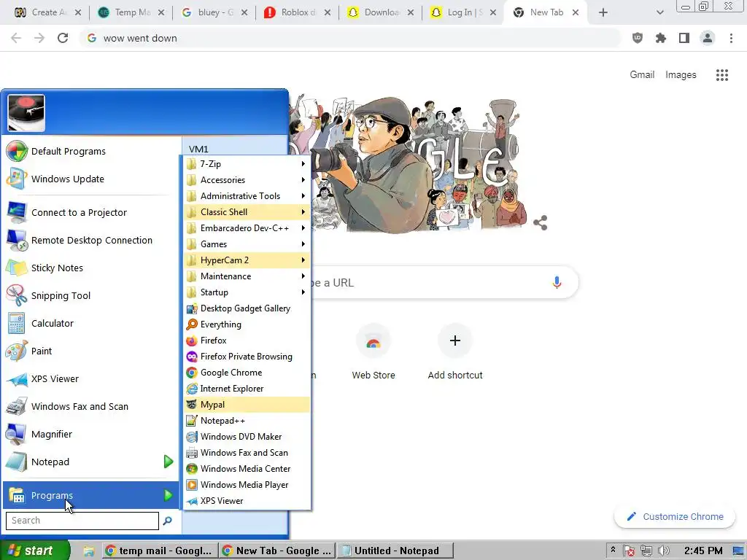The height and width of the screenshot is (560, 747).
Task: Open the Gmail link
Action: [x=642, y=75]
